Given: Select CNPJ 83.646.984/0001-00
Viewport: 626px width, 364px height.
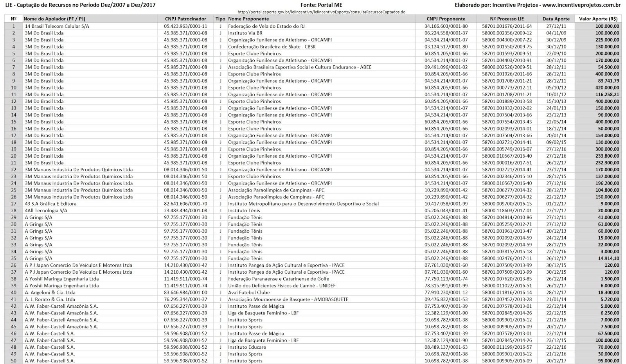Looking at the screenshot, I should (185, 292).
